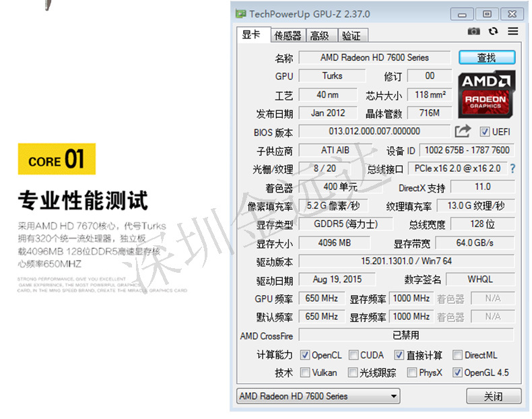The image size is (532, 419).
Task: Enable the CUDA checkbox
Action: click(354, 355)
